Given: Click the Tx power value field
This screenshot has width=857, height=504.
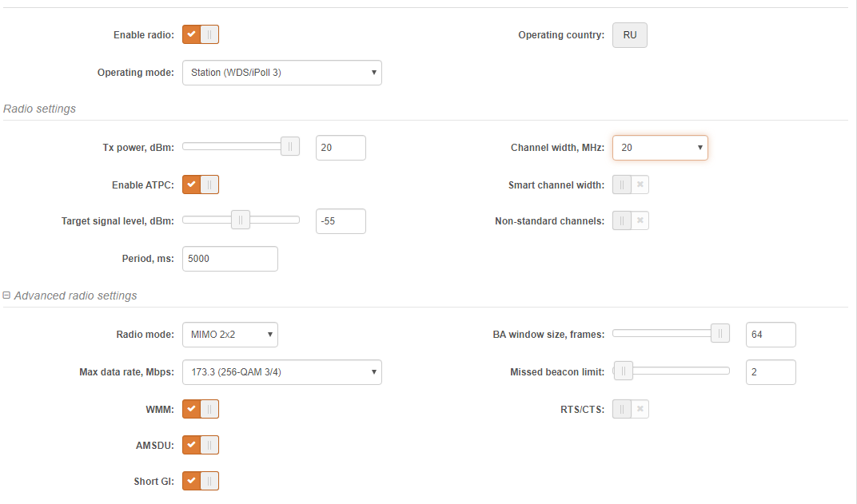Looking at the screenshot, I should [341, 148].
